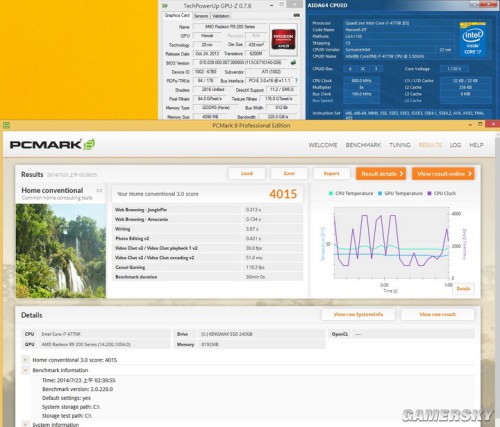The image size is (500, 427).
Task: Open the Result details button
Action: point(381,174)
